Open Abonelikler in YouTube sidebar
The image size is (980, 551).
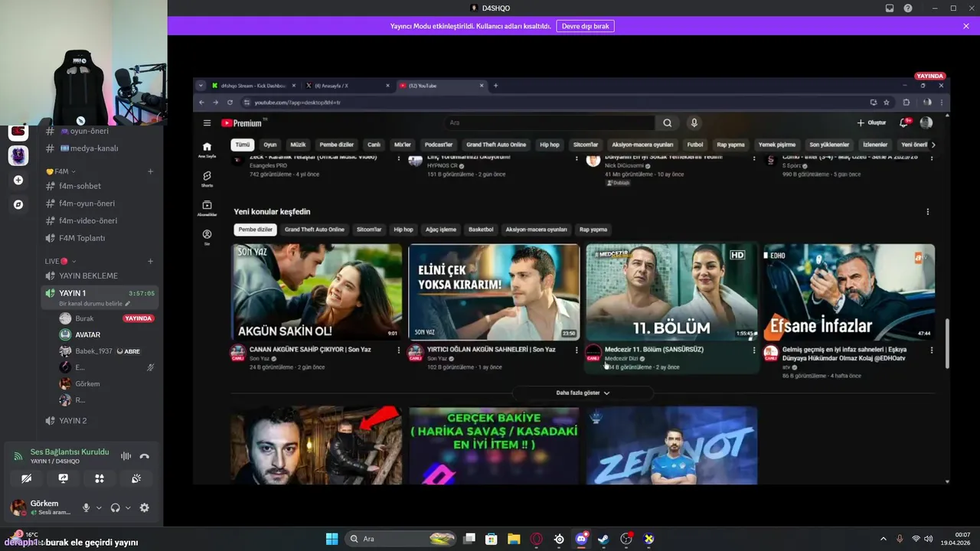coord(207,208)
